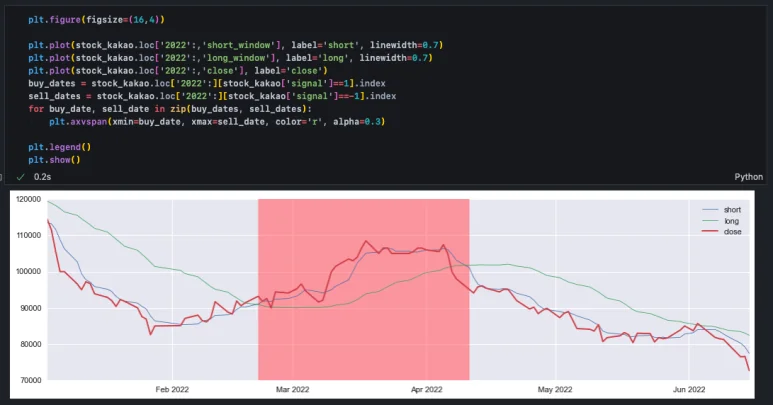773x405 pixels.
Task: Place cursor on plt.legend() line
Action: click(x=60, y=147)
